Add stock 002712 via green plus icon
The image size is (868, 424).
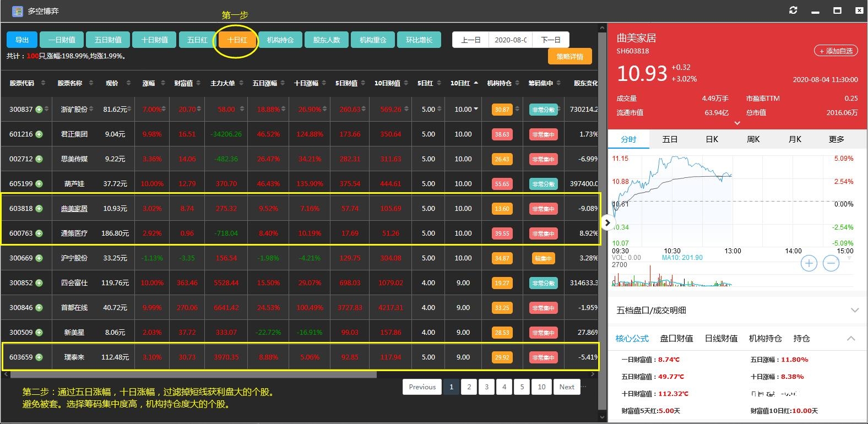(39, 159)
